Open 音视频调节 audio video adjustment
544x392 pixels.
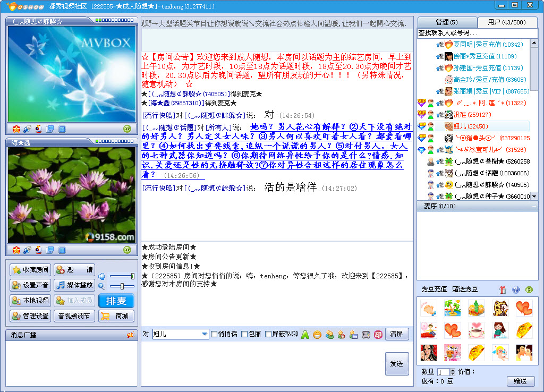74,316
